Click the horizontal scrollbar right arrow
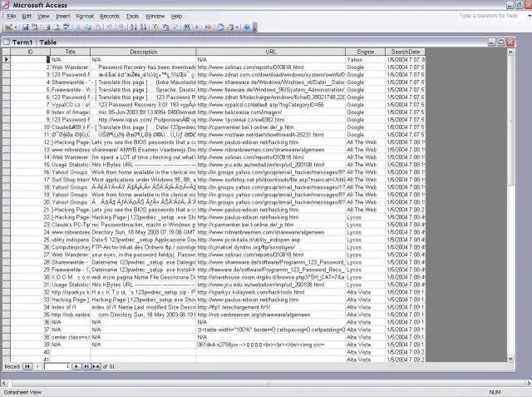Screen dimensions: 532x397 point(529,383)
